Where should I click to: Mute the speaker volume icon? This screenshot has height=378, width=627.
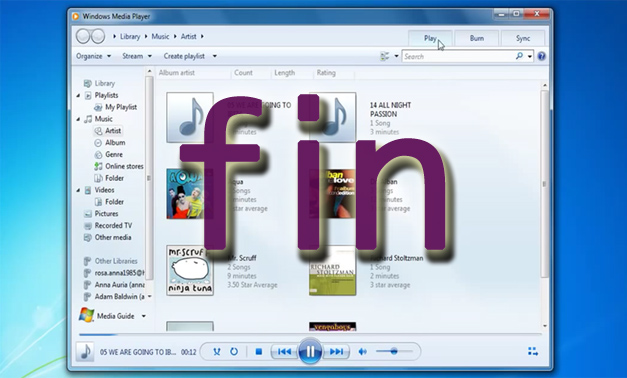pyautogui.click(x=362, y=352)
